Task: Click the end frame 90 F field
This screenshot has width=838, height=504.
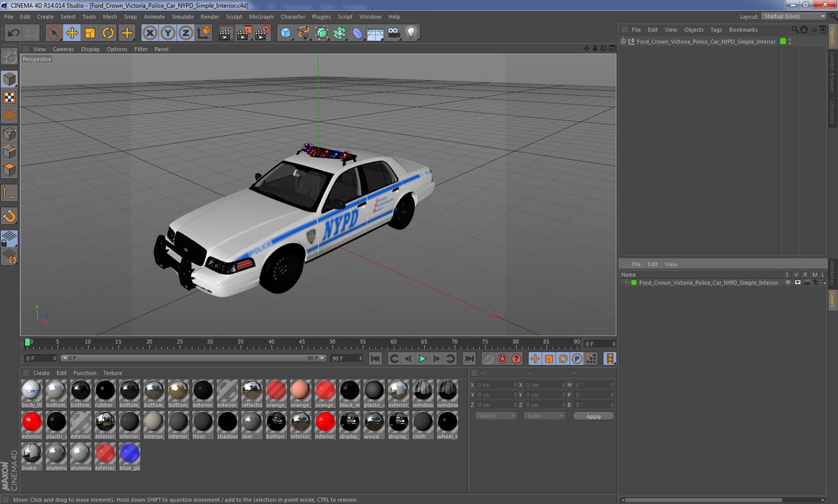Action: click(346, 358)
